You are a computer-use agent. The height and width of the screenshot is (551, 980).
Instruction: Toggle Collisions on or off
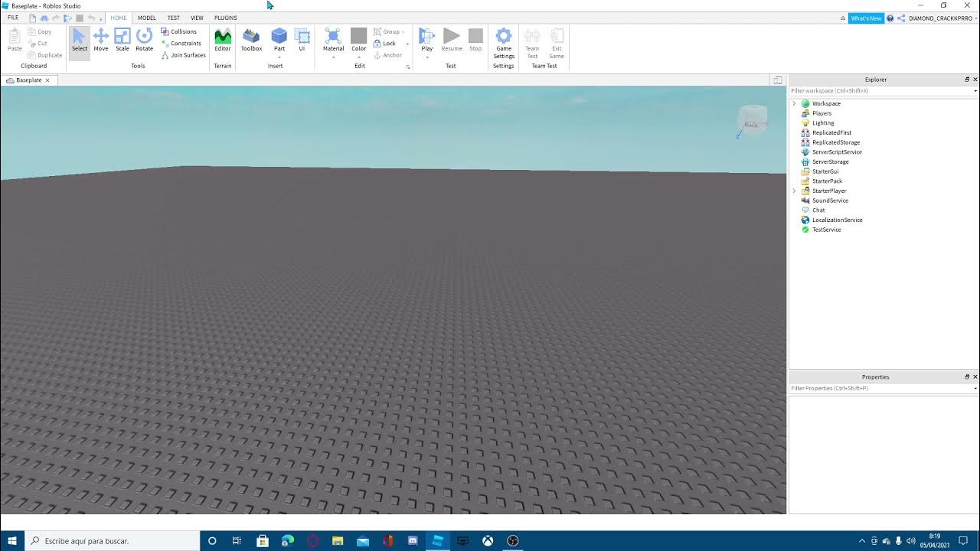tap(178, 31)
